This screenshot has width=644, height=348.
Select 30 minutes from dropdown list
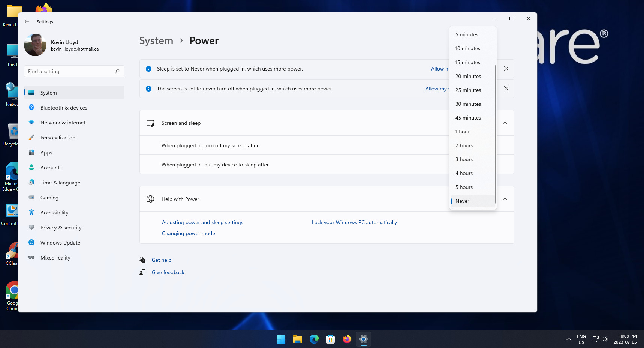click(x=473, y=104)
